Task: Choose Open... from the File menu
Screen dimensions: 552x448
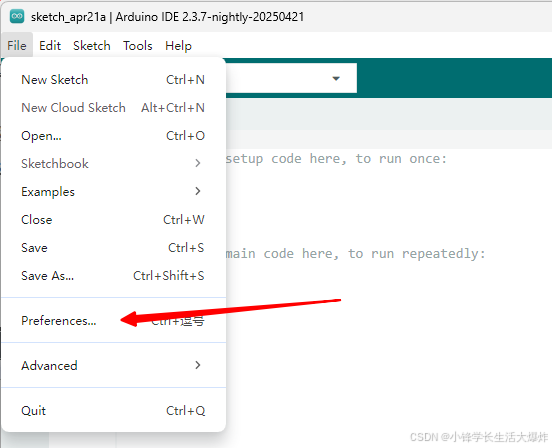Action: (113, 135)
